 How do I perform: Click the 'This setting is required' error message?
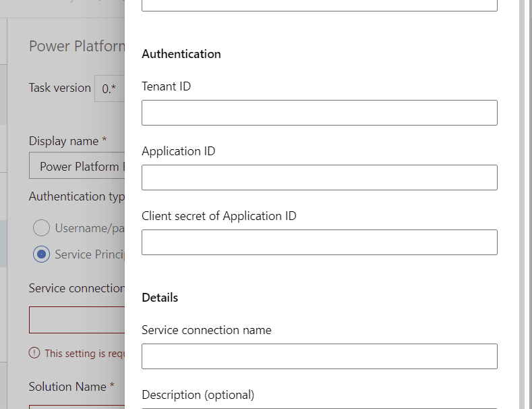pos(85,353)
